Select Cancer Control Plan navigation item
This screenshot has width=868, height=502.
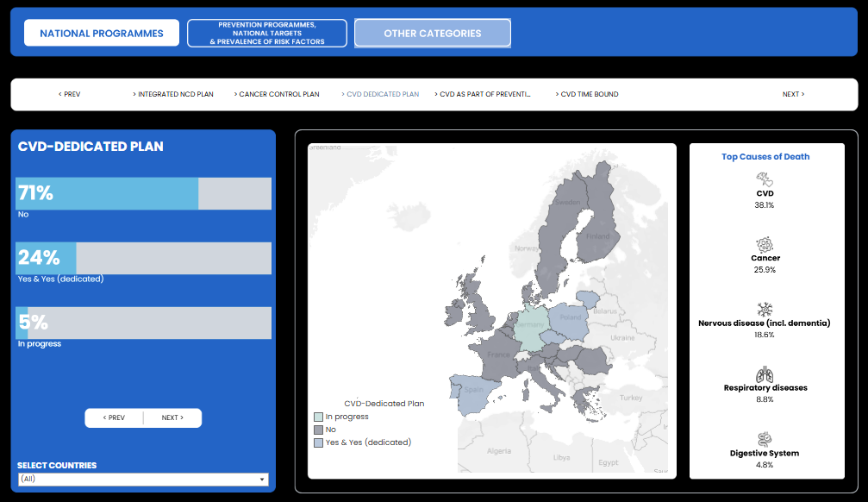coord(277,94)
